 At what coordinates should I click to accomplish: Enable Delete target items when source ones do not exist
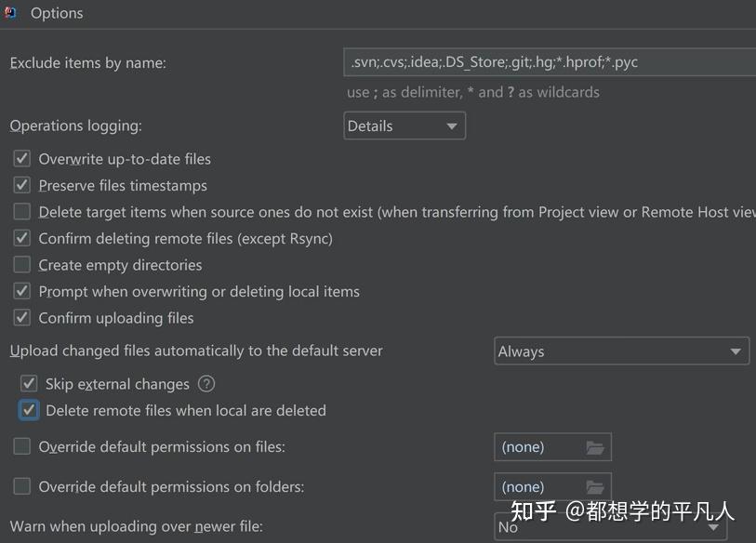pyautogui.click(x=20, y=211)
